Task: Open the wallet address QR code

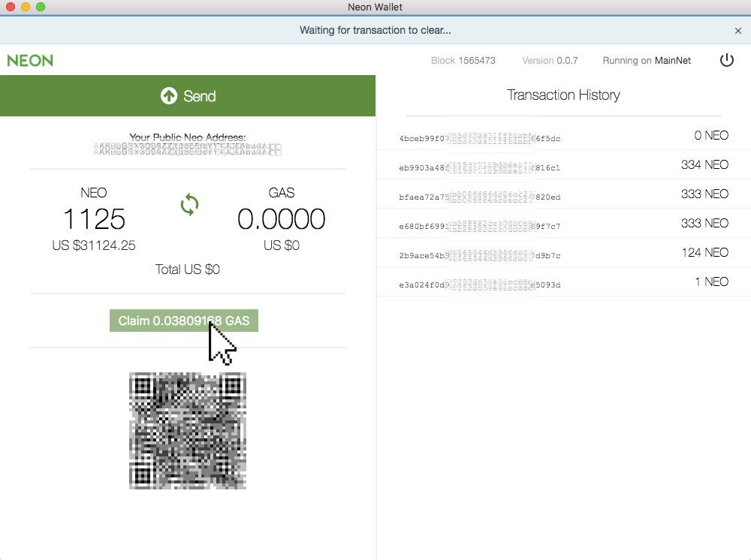Action: pos(188,431)
